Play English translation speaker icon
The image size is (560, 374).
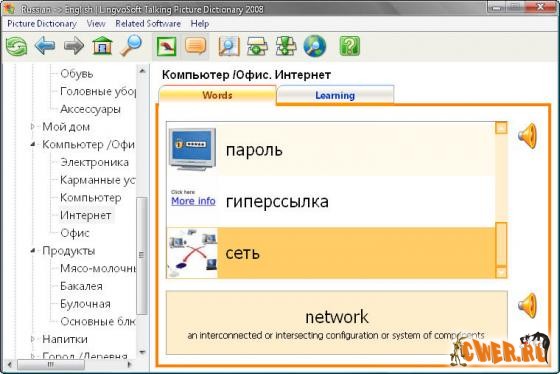(528, 306)
